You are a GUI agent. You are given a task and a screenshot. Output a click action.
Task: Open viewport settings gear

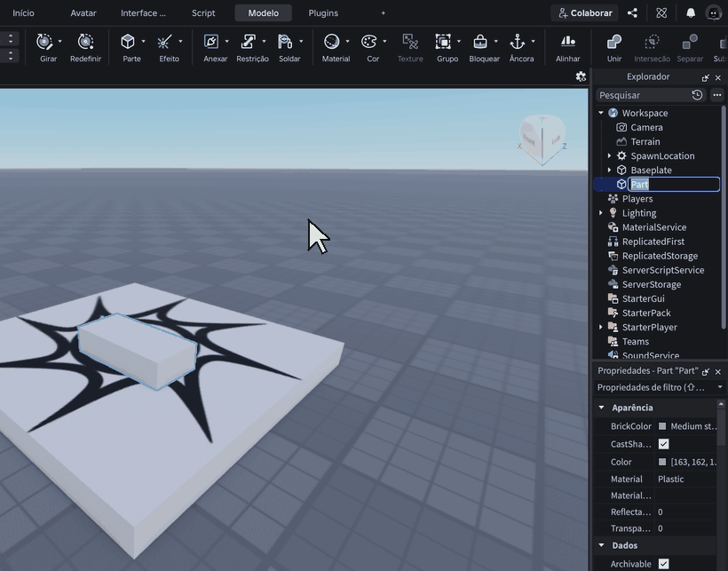(581, 76)
